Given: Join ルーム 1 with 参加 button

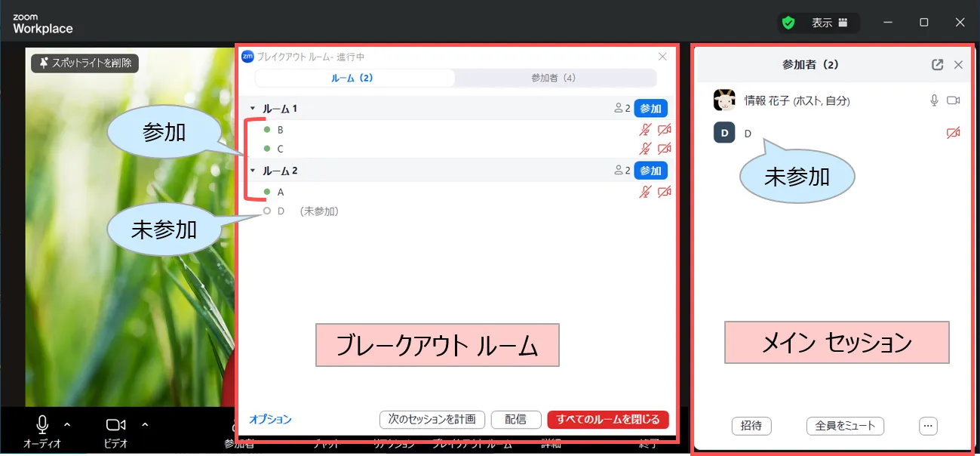Looking at the screenshot, I should point(650,109).
